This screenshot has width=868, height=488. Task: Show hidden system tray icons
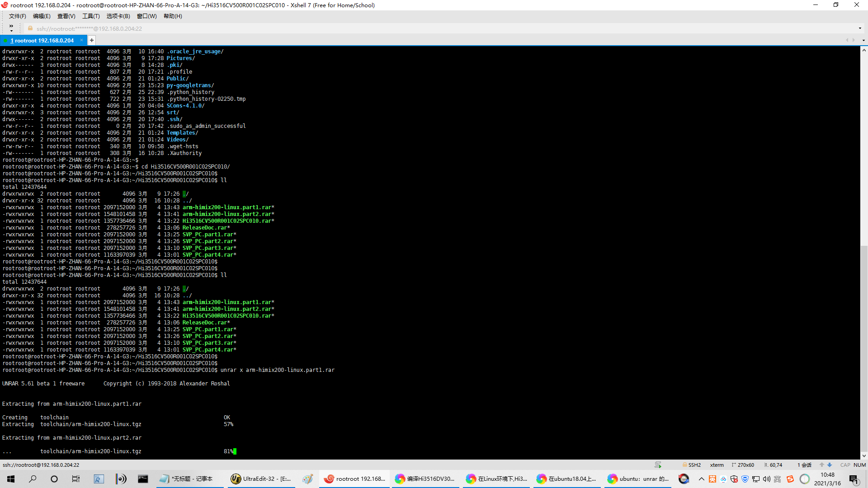701,479
